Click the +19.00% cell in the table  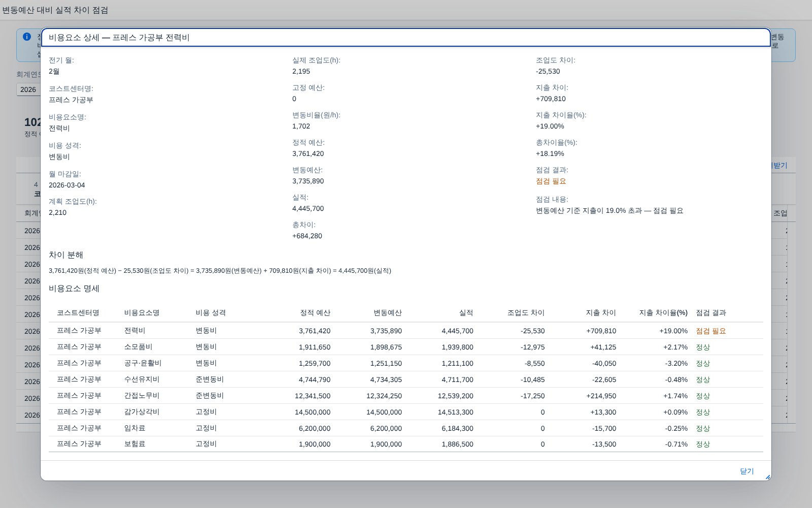pos(673,331)
